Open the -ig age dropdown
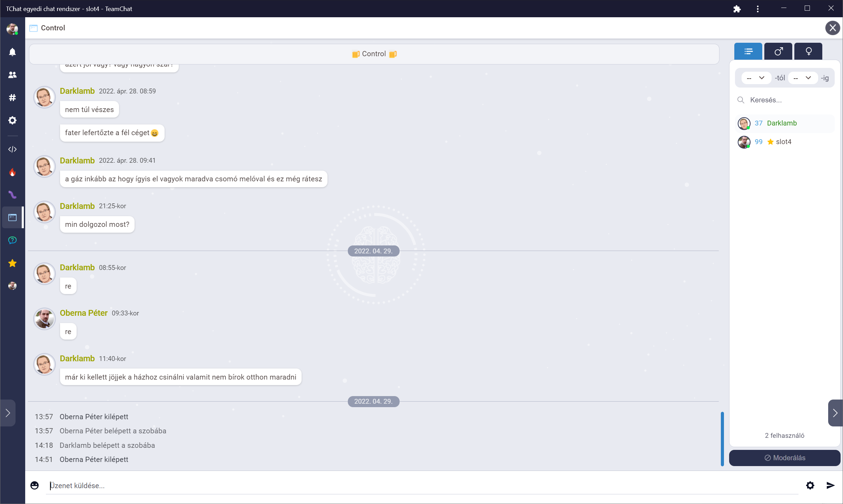 pyautogui.click(x=803, y=78)
